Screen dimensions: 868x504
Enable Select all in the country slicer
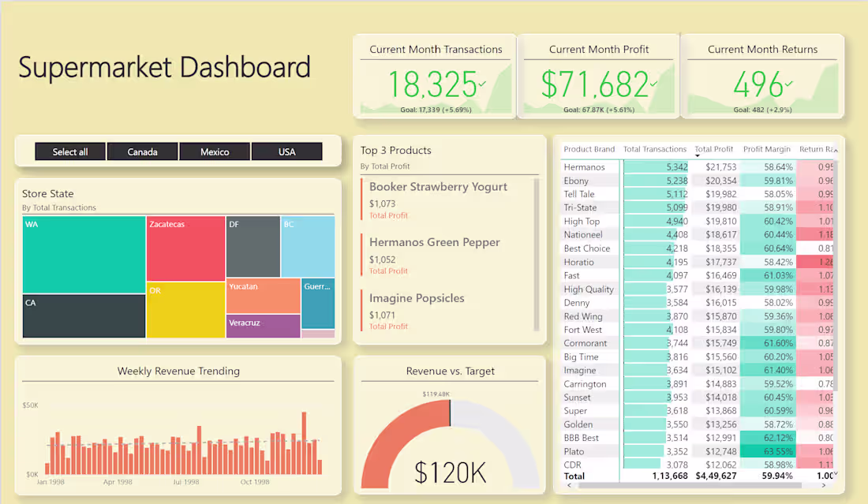(x=69, y=151)
